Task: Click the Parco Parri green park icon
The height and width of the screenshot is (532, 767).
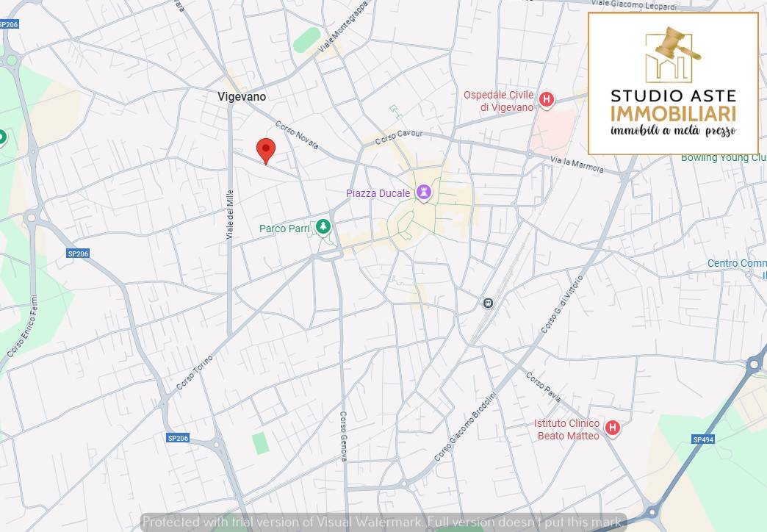Action: tap(322, 226)
